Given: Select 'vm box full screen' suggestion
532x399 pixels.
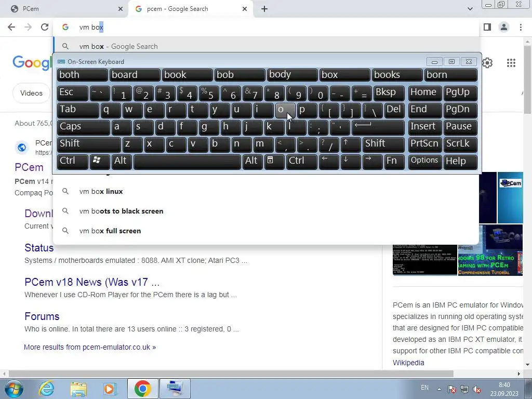Looking at the screenshot, I should (x=267, y=231).
